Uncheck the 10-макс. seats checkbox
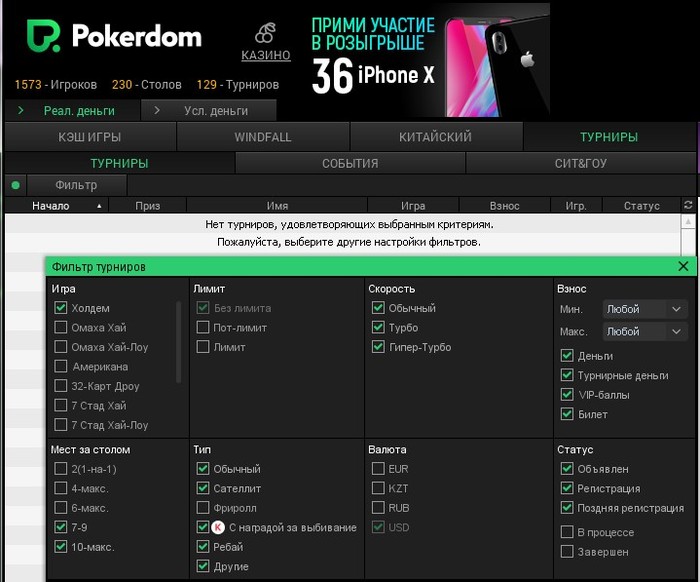 [x=61, y=547]
